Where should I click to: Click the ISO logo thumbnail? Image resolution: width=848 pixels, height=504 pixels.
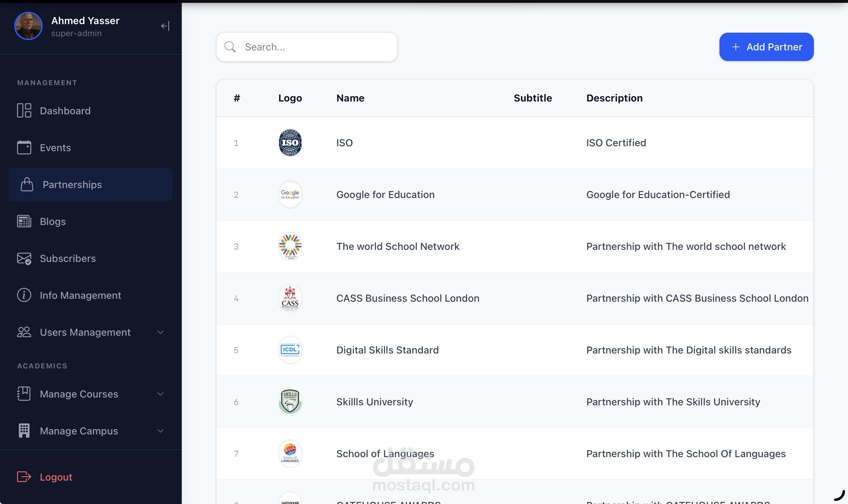(x=290, y=143)
